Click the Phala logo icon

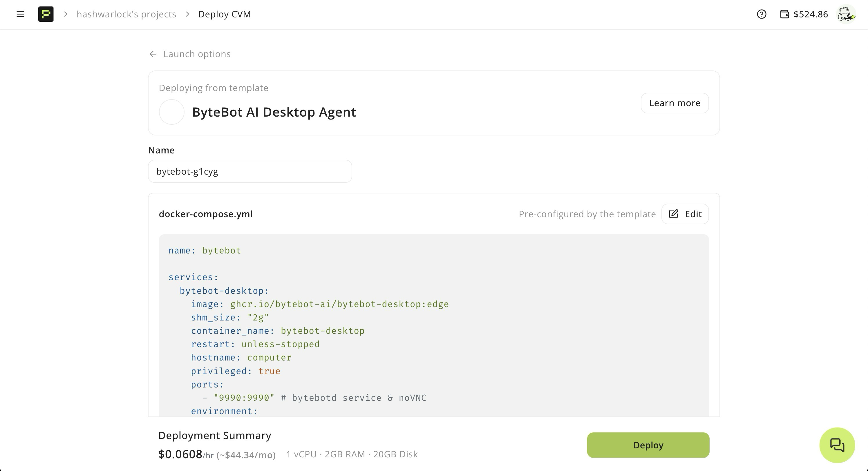tap(46, 14)
